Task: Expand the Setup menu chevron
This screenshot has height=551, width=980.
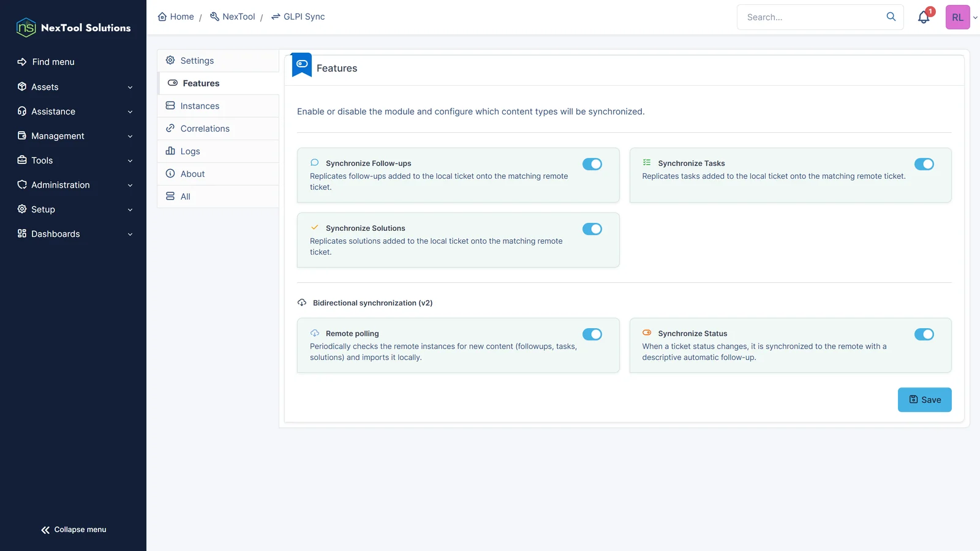Action: pos(130,210)
